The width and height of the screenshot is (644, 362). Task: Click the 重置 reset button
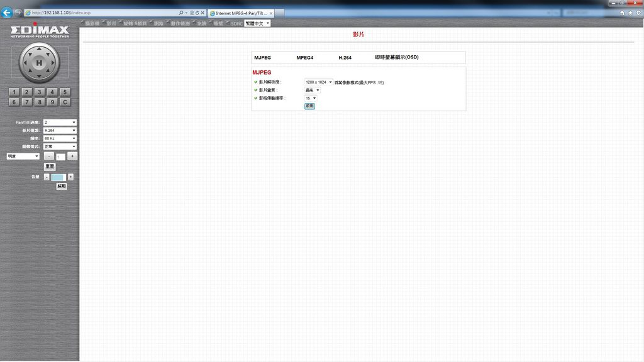coord(50,166)
